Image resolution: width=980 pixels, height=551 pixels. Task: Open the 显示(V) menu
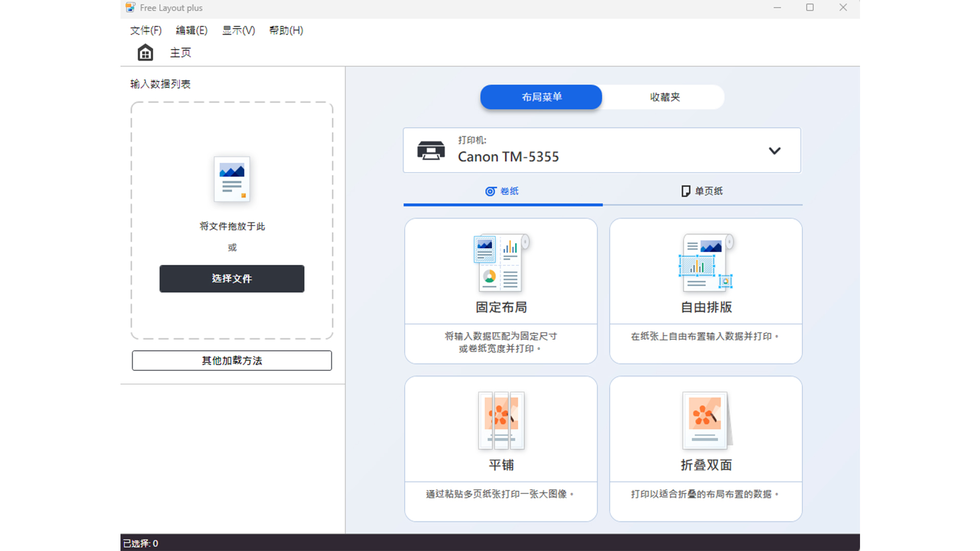238,31
